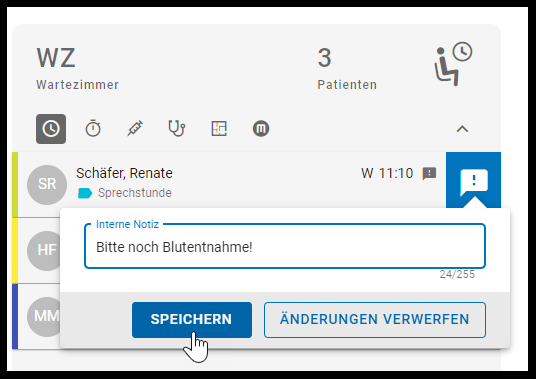Screen dimensions: 536x379
Task: Click the WZ Wartezimmer heading
Action: click(77, 68)
